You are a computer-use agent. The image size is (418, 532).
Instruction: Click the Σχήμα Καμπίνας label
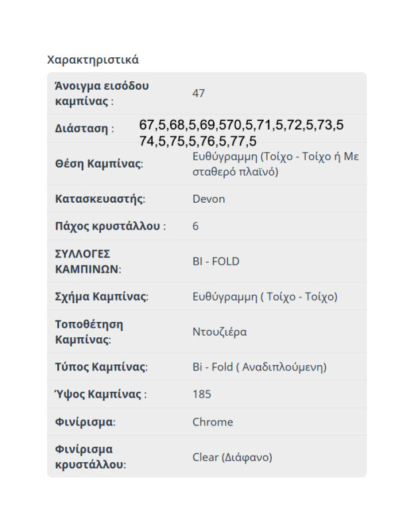coord(101,297)
